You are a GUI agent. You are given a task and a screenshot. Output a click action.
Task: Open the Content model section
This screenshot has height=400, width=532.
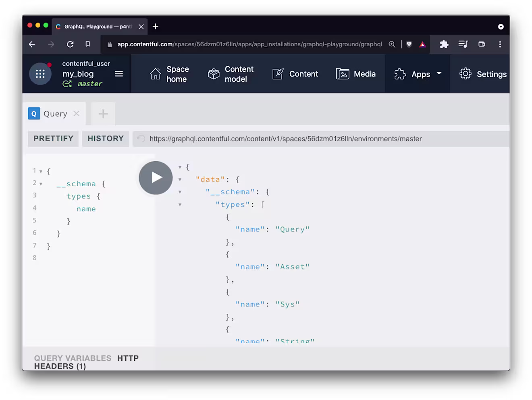(231, 74)
